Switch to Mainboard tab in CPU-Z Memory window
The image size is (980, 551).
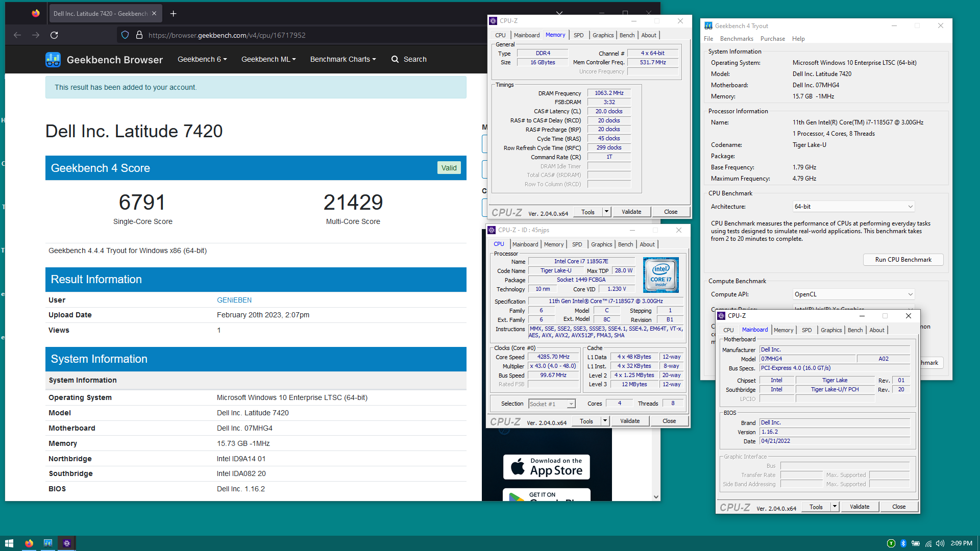pyautogui.click(x=526, y=35)
